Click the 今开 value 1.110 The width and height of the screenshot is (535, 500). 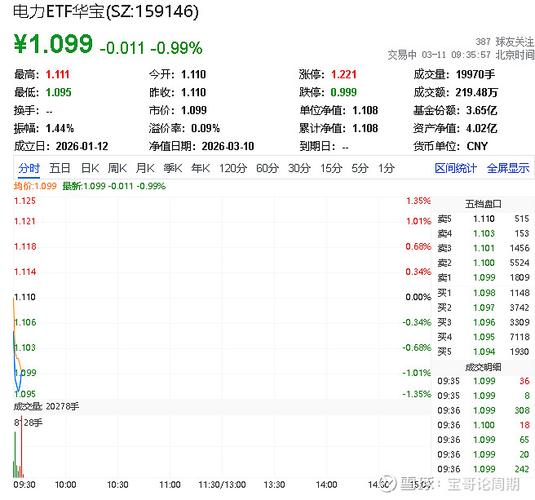click(193, 74)
